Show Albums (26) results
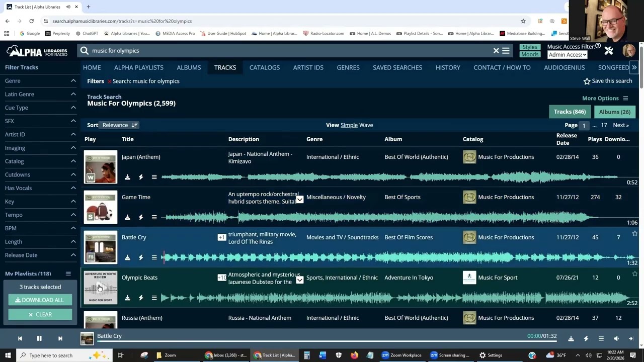The image size is (644, 362). point(615,112)
